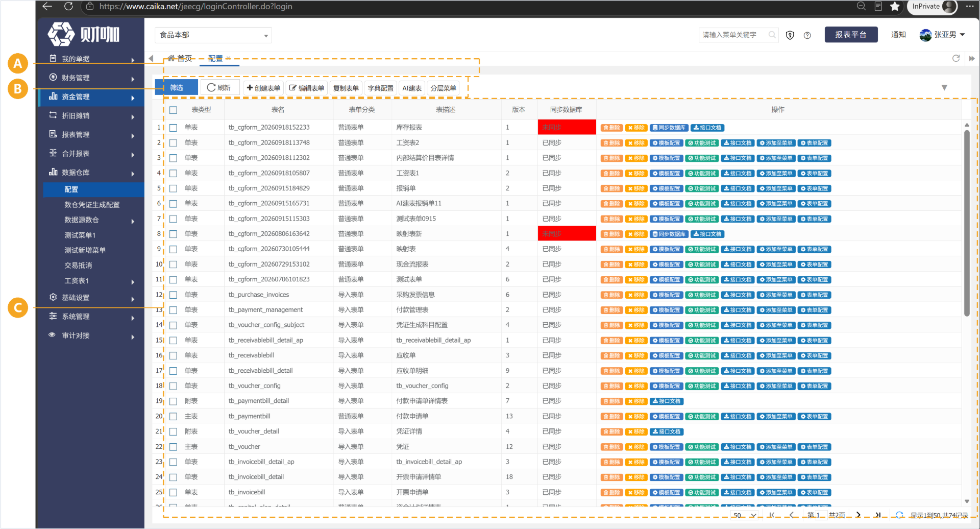The image size is (980, 529).
Task: Select checkbox of tb_voucher row
Action: click(173, 447)
